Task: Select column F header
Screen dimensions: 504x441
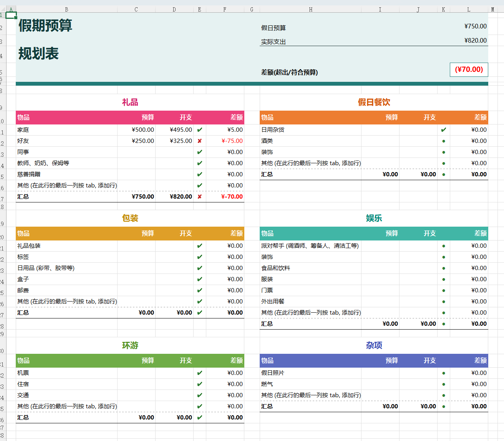Action: [x=225, y=9]
